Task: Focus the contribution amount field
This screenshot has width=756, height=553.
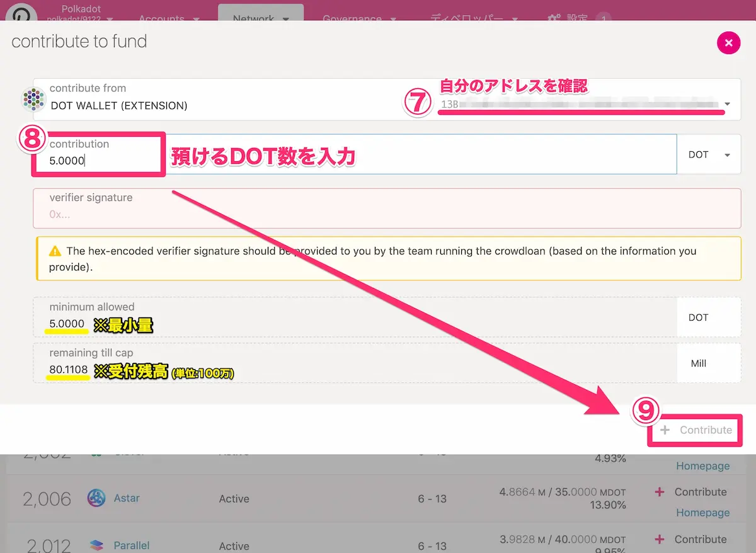Action: (x=355, y=154)
